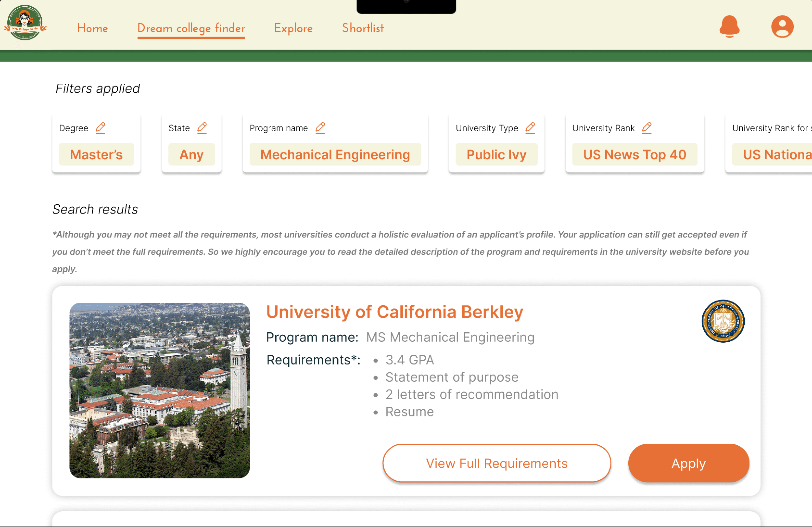Edit the Degree filter pencil icon
Viewport: 812px width, 527px height.
(100, 128)
